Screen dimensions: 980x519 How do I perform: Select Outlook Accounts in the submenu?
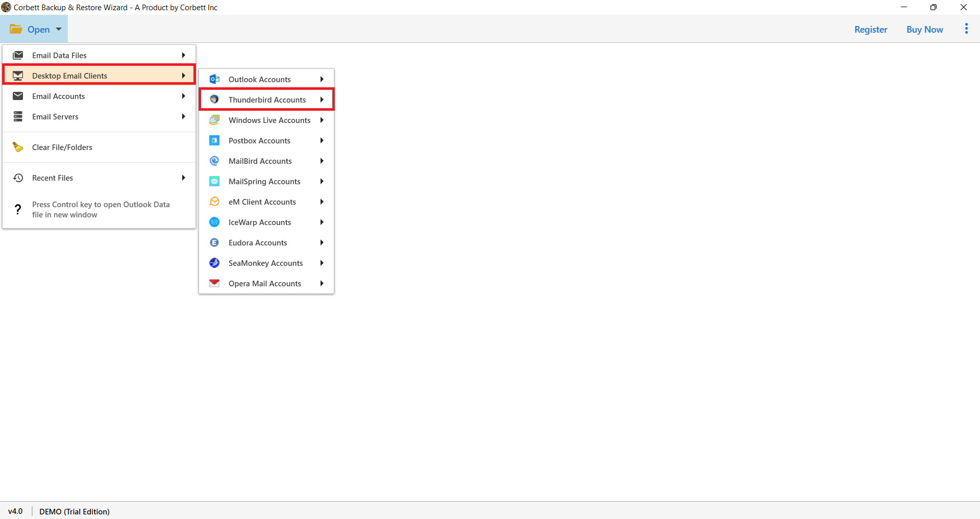[x=266, y=79]
